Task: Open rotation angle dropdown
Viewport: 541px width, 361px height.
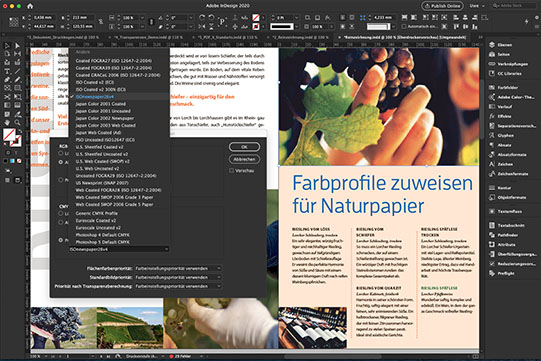Action: (190, 18)
